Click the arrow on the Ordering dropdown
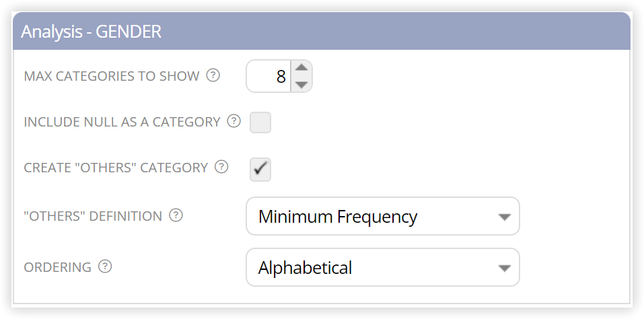Image resolution: width=644 pixels, height=319 pixels. [x=504, y=269]
